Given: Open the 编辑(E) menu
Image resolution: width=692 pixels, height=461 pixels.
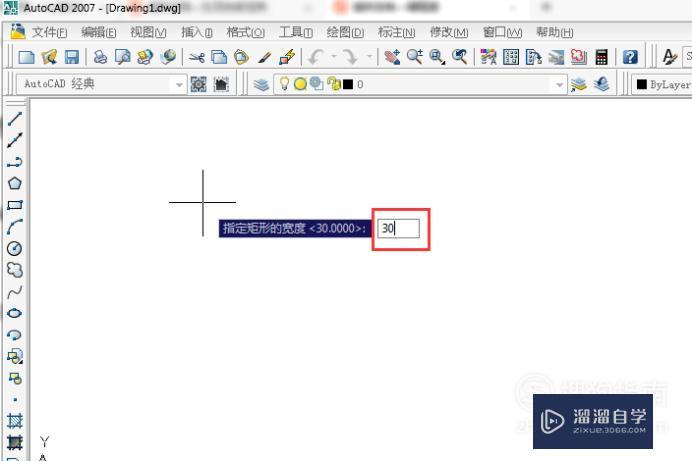Looking at the screenshot, I should [98, 32].
